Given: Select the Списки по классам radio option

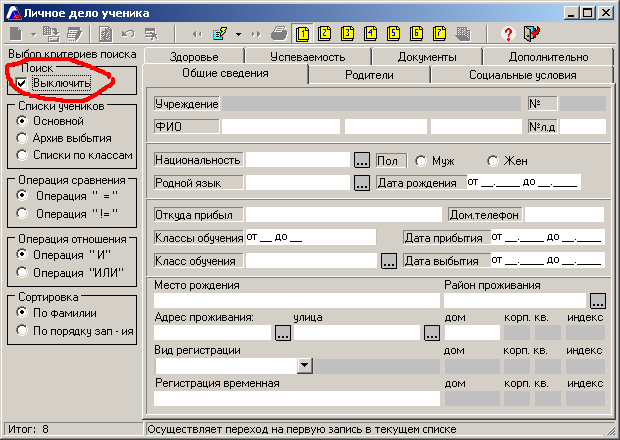Looking at the screenshot, I should tap(22, 155).
